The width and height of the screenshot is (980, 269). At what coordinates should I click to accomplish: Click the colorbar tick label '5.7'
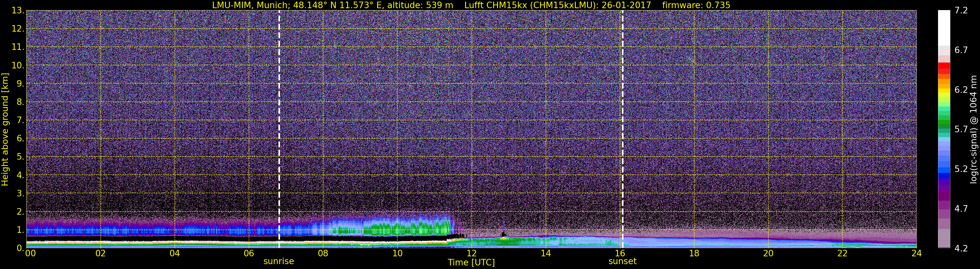pyautogui.click(x=961, y=130)
